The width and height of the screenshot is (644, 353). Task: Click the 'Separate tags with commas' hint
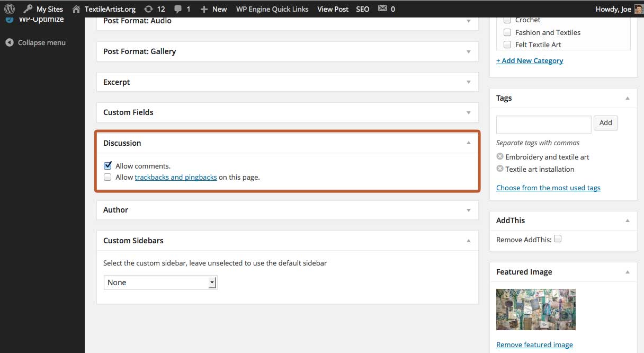point(538,143)
